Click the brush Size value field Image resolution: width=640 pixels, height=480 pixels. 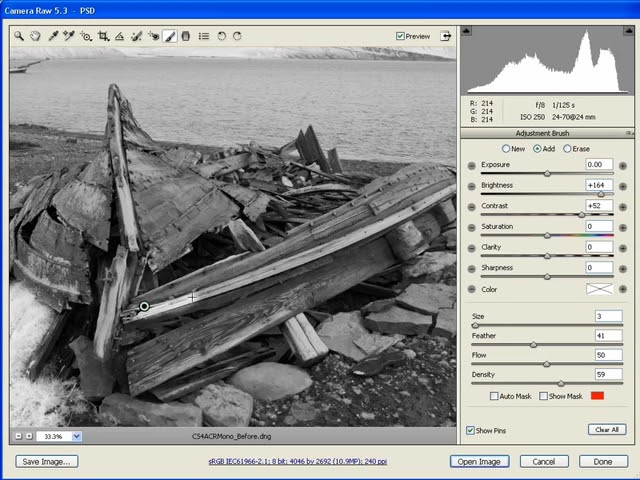(x=609, y=316)
